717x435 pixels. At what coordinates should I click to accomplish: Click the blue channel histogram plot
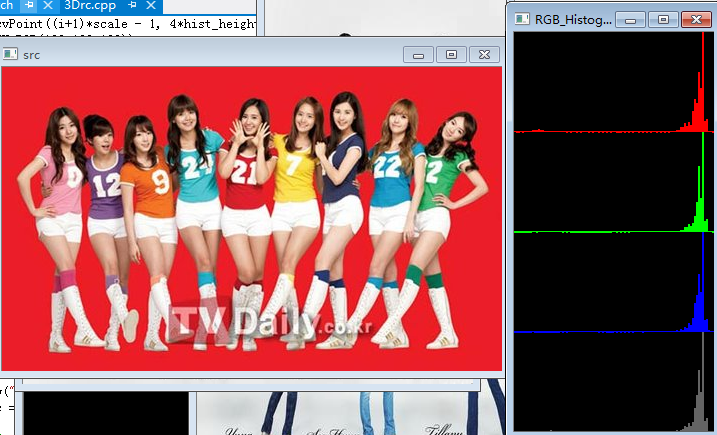tap(614, 282)
